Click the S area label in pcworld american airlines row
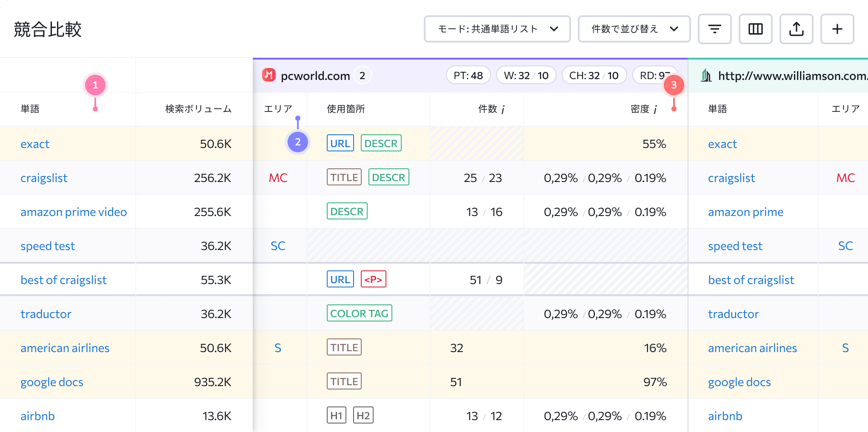The height and width of the screenshot is (432, 868). [x=278, y=348]
